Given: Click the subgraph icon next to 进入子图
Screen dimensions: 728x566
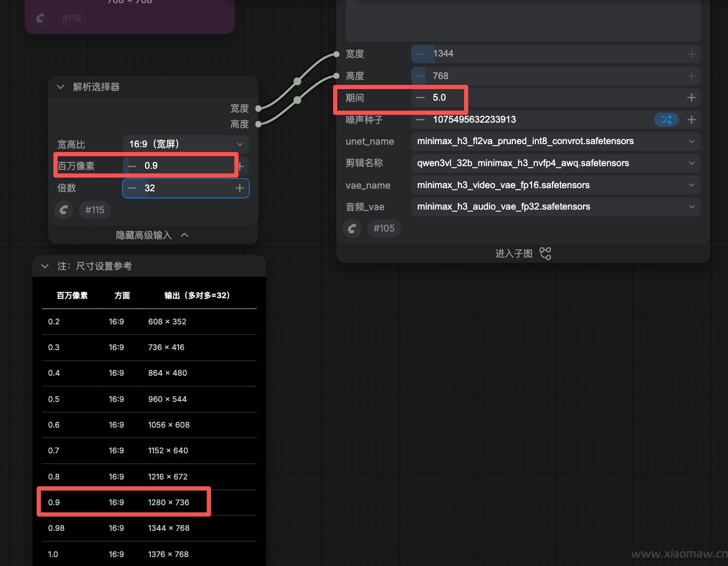Looking at the screenshot, I should 545,254.
